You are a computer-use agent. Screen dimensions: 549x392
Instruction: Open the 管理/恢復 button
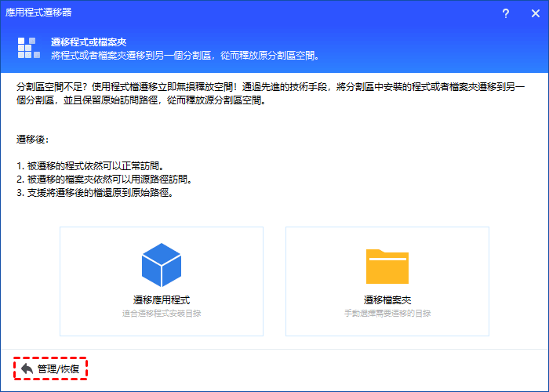[50, 368]
